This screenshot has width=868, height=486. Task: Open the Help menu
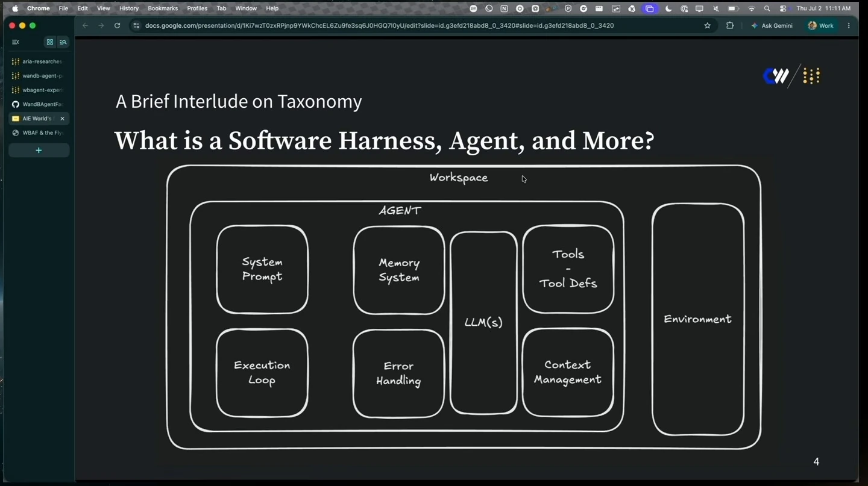pos(272,8)
